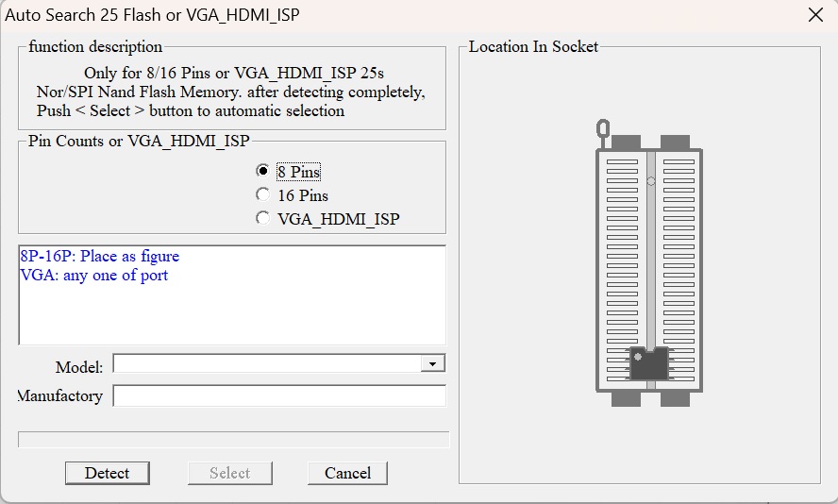
Task: Focus the Manufactory text field
Action: pos(279,396)
